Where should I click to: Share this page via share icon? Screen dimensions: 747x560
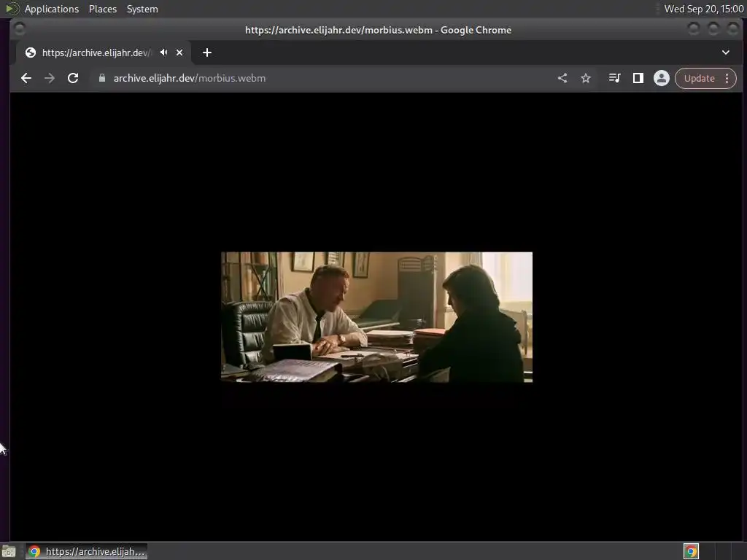(x=562, y=78)
